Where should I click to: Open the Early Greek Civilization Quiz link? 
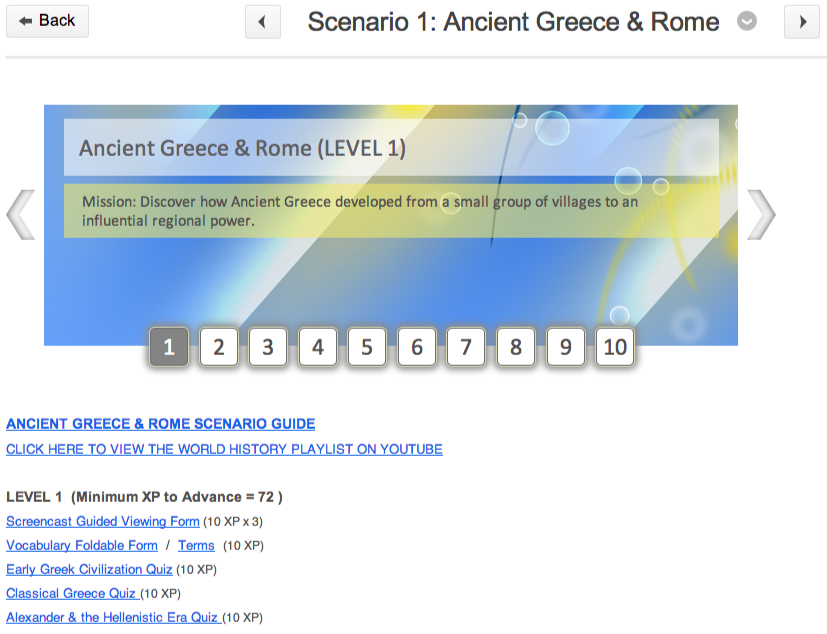pyautogui.click(x=89, y=570)
